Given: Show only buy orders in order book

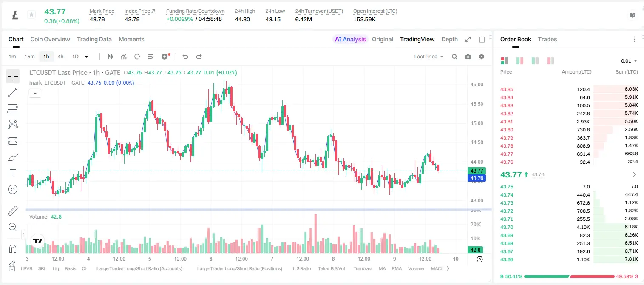Looking at the screenshot, I should click(535, 61).
